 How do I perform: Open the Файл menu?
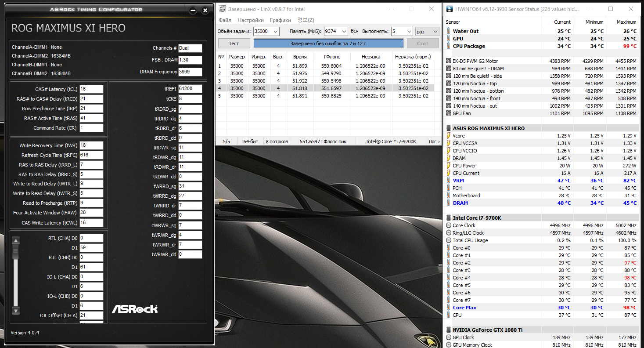(225, 20)
